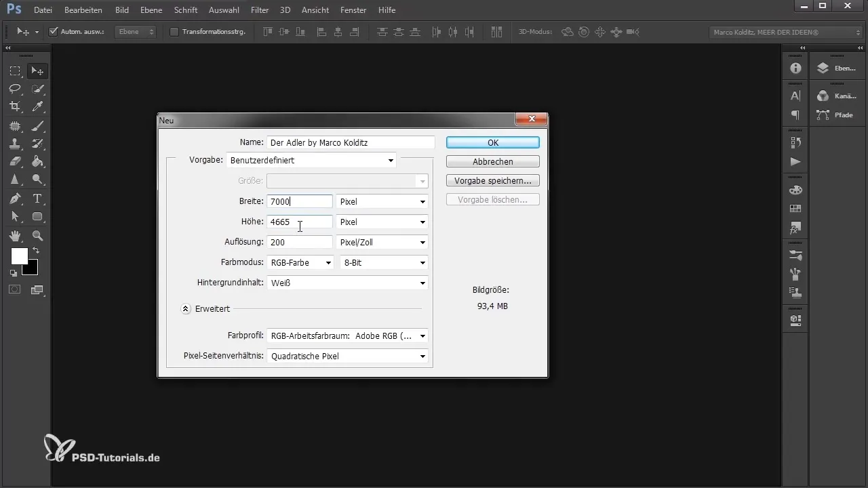Open the Color palette panel icon
This screenshot has height=488, width=868.
coord(795,189)
